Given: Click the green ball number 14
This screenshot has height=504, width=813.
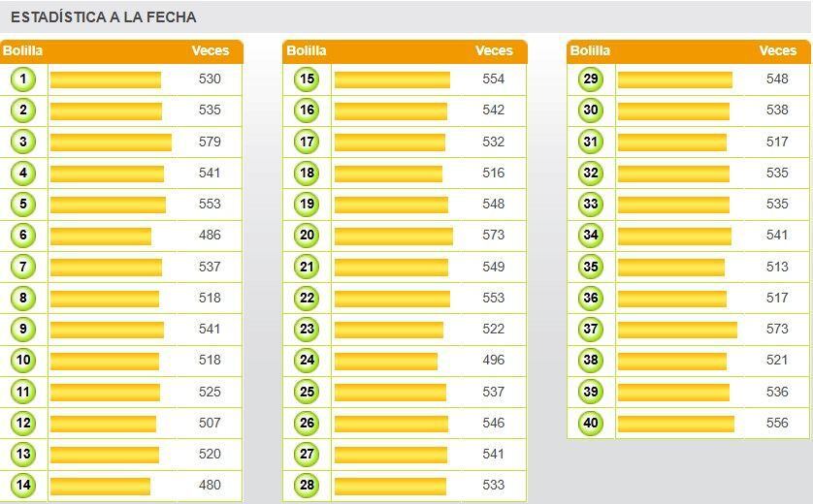Looking at the screenshot, I should [23, 486].
